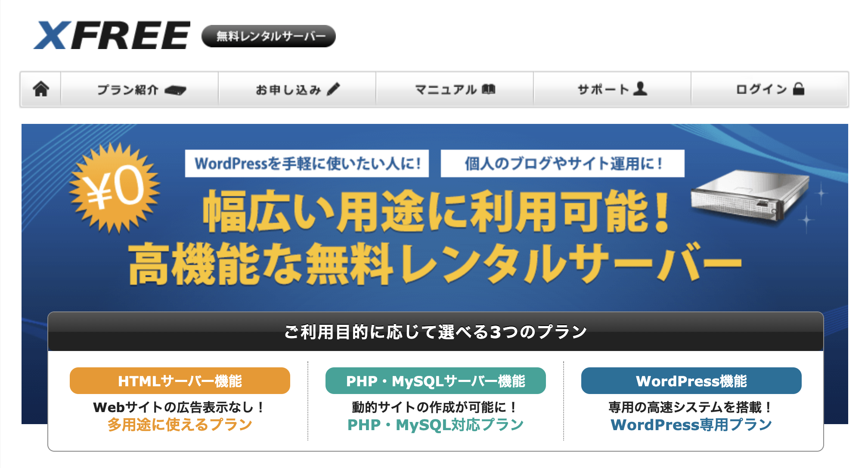Click the orange HTMLサーバー機能 button

pos(180,381)
